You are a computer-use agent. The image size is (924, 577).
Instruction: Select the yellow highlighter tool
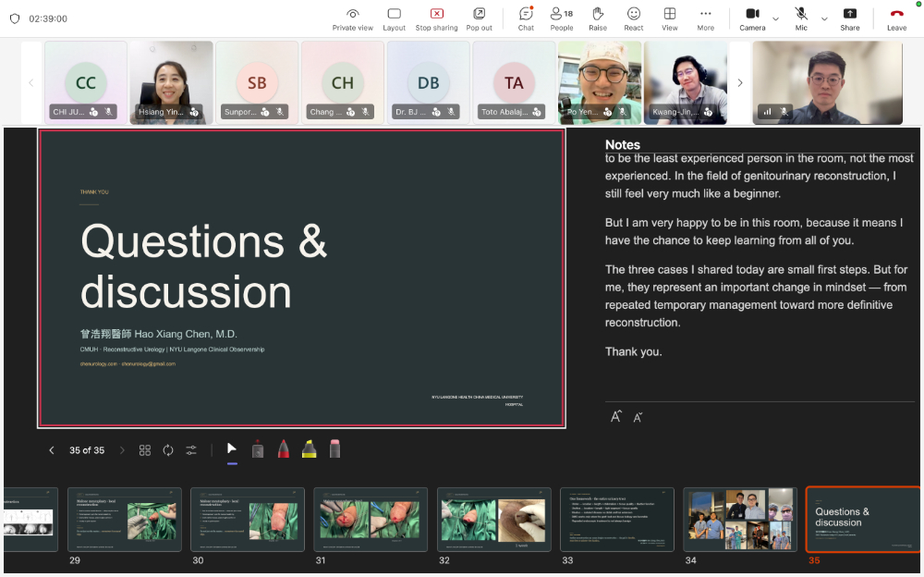click(309, 449)
